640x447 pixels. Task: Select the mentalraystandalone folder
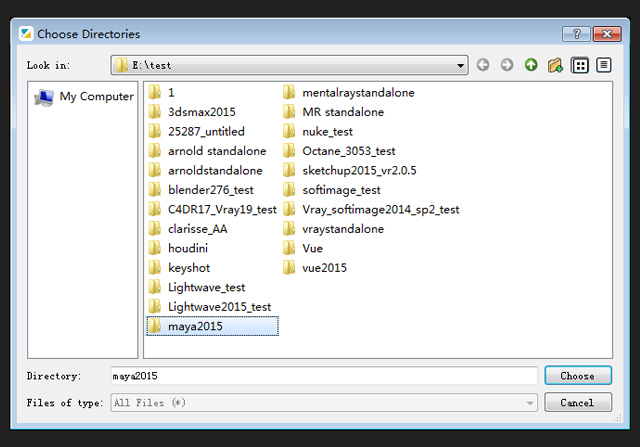pyautogui.click(x=349, y=92)
